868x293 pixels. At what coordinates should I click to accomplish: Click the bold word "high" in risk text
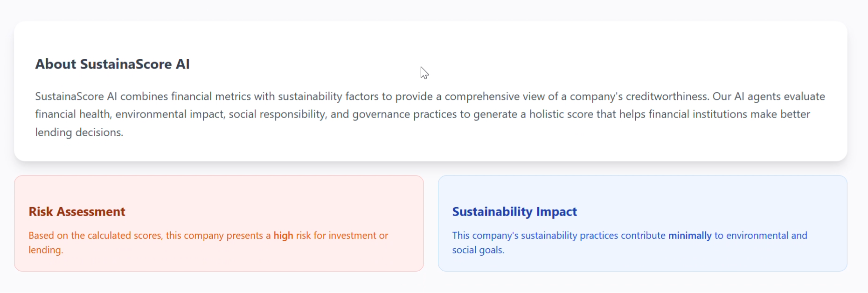283,236
